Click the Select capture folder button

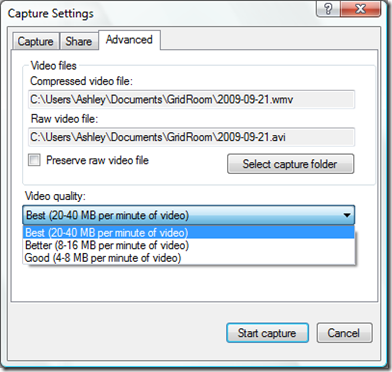click(x=290, y=164)
